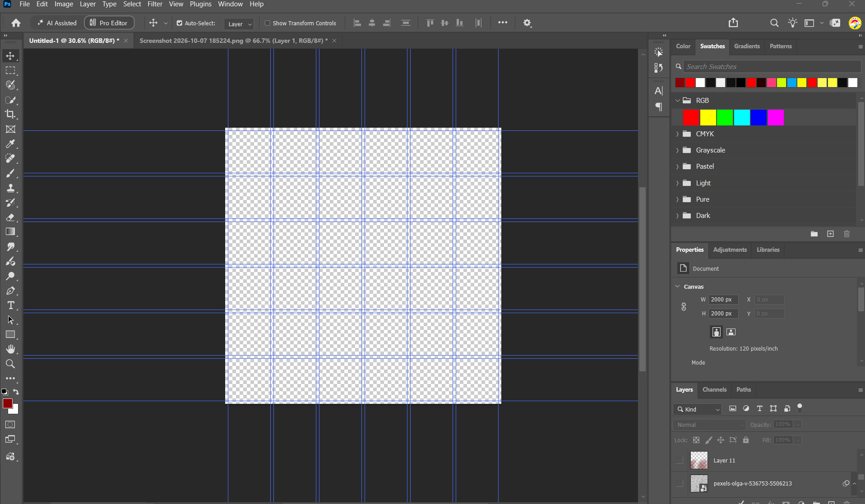
Task: Select the Gradient tool
Action: click(10, 232)
